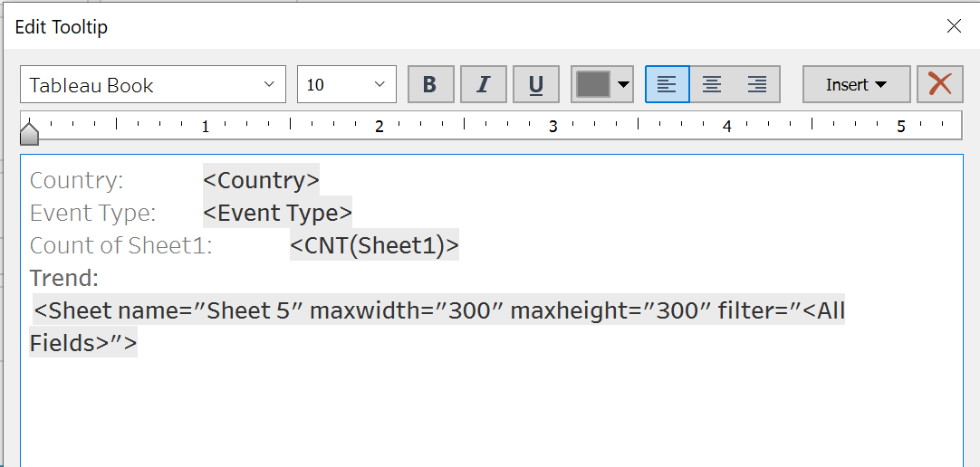Image resolution: width=980 pixels, height=467 pixels.
Task: Close the Edit Tooltip dialog
Action: 954,26
